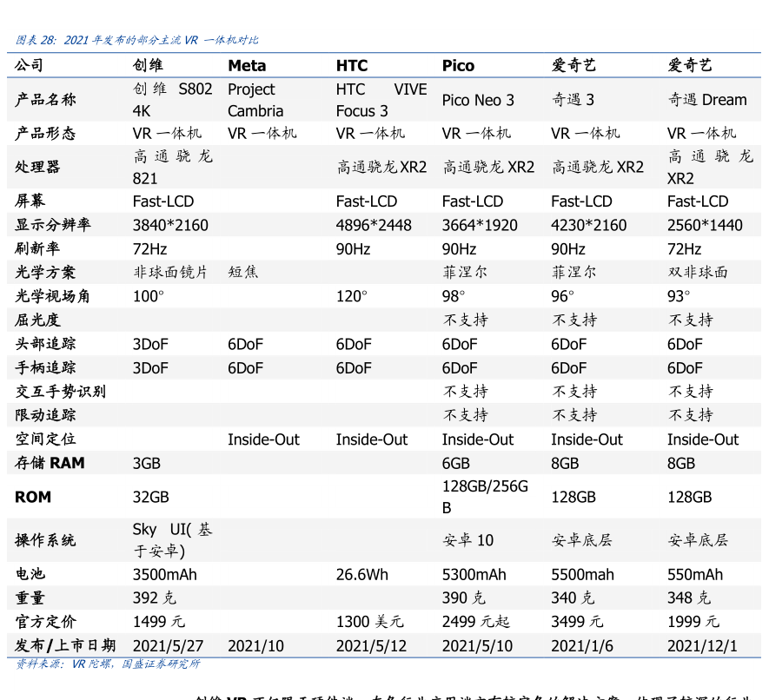The image size is (769, 700).
Task: Select weight value '348 克'
Action: click(689, 598)
